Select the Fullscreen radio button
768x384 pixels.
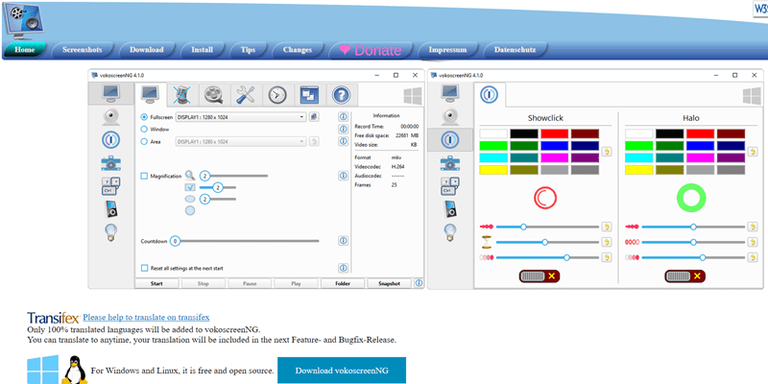[144, 117]
